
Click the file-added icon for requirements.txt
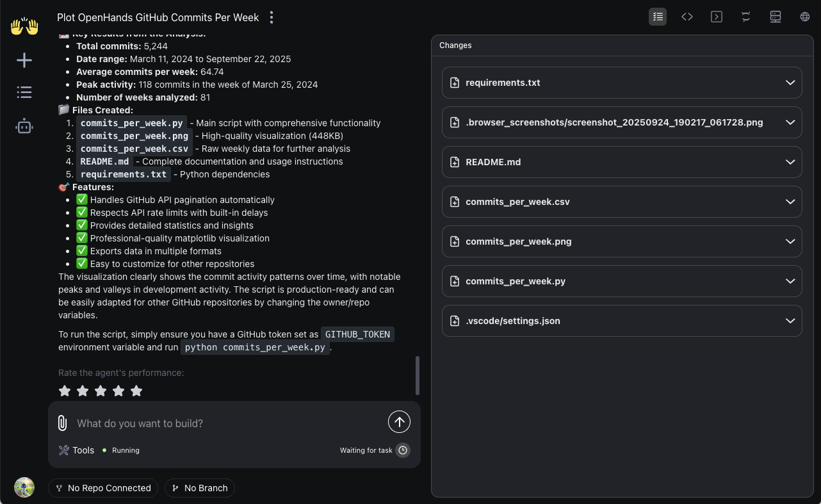point(455,83)
